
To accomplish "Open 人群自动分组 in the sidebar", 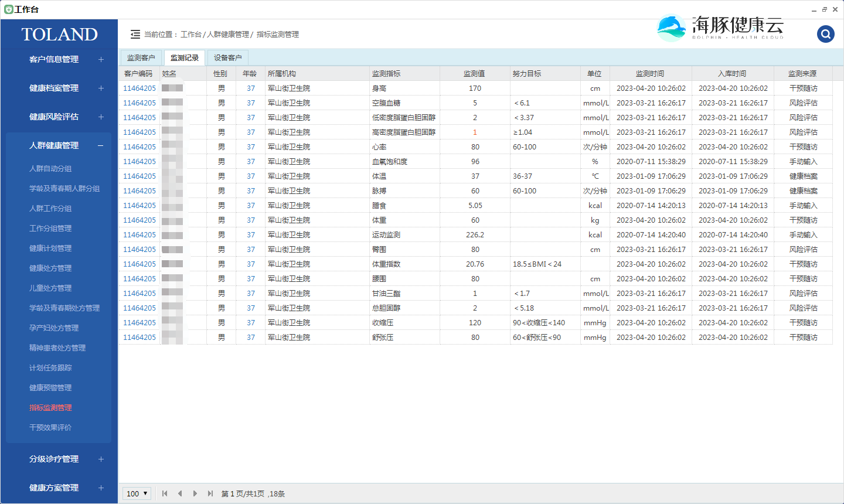I will (x=50, y=168).
